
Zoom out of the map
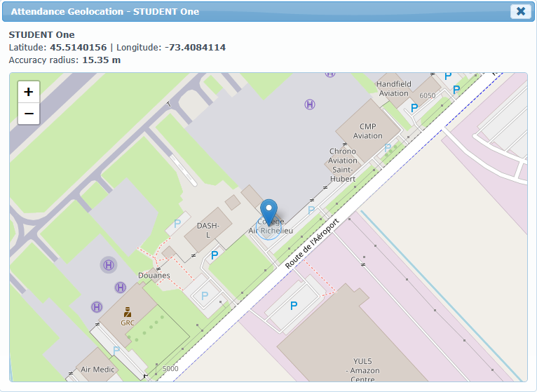pos(28,113)
